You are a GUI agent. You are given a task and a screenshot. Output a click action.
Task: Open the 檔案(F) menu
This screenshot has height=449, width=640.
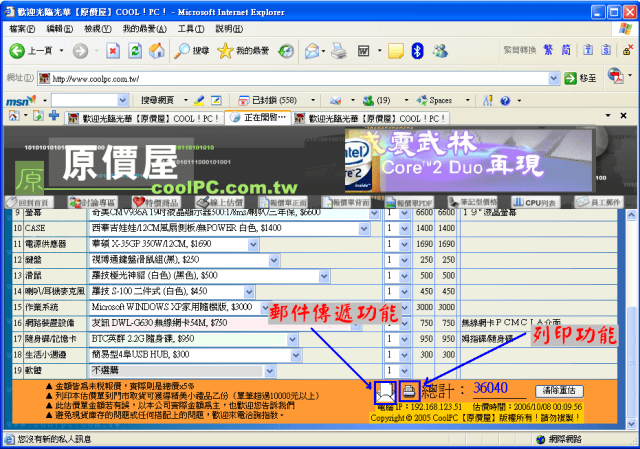pyautogui.click(x=22, y=29)
